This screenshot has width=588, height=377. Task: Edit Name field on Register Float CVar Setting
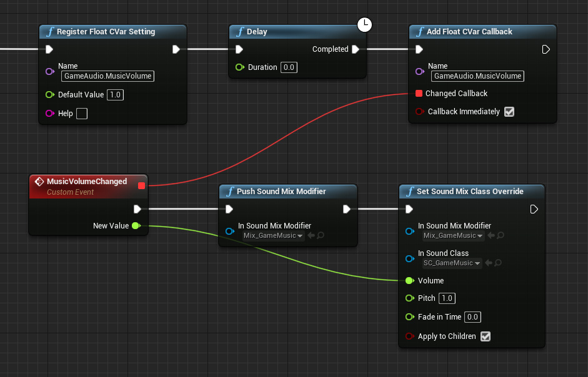click(x=107, y=76)
